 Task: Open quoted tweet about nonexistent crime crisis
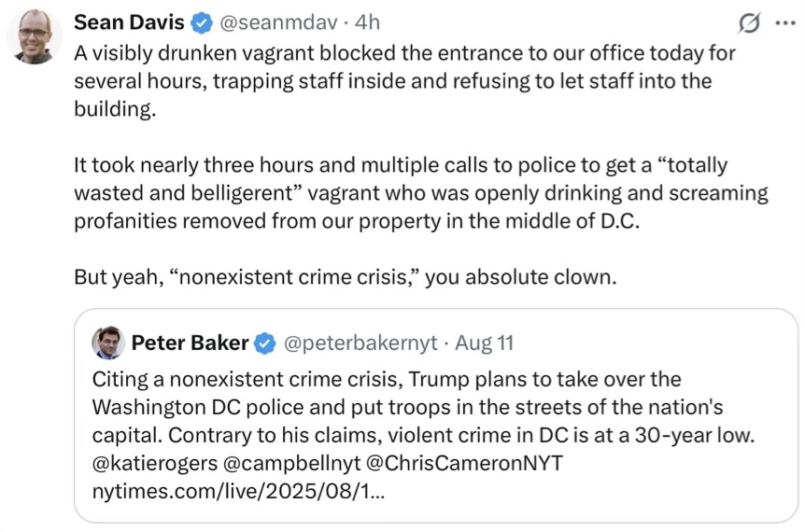436,415
